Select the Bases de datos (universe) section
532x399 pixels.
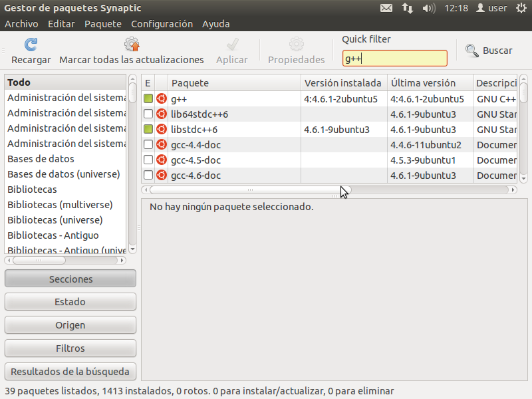pos(65,174)
